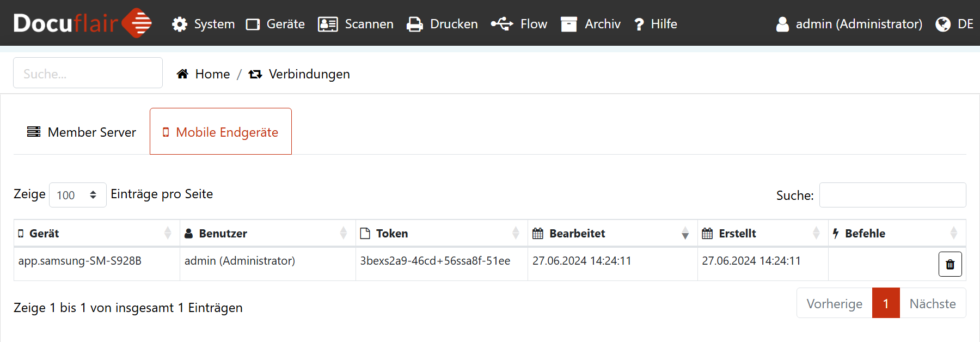Click the lightning bolt icon in Befehle header
980x342 pixels.
(x=836, y=233)
